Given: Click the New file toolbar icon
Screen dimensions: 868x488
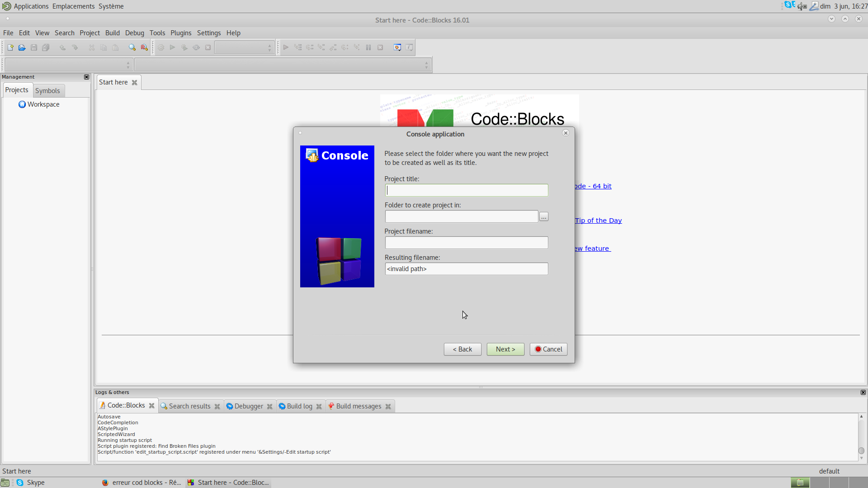Looking at the screenshot, I should (x=10, y=47).
